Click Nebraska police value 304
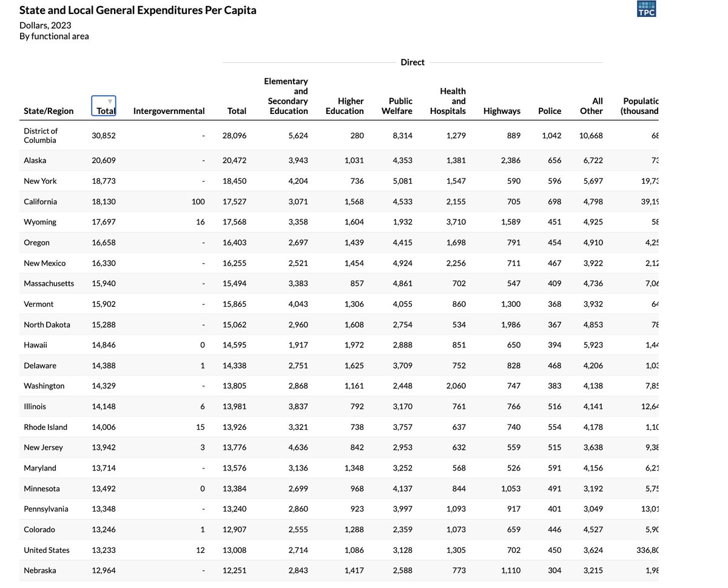Image resolution: width=728 pixels, height=588 pixels. [x=554, y=571]
